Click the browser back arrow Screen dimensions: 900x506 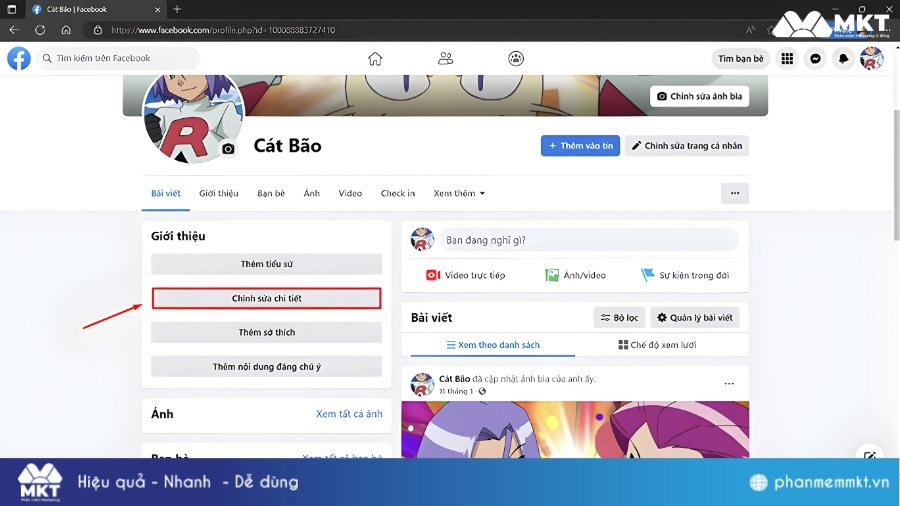coord(14,30)
